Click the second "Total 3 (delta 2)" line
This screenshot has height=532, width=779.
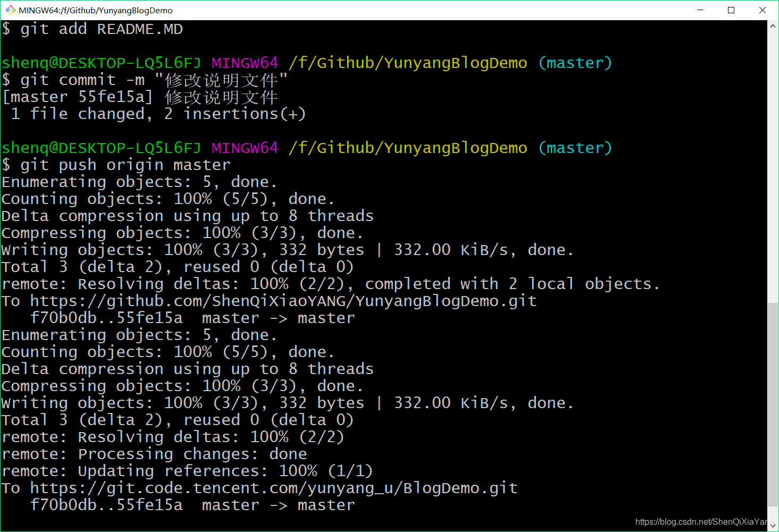coord(178,420)
